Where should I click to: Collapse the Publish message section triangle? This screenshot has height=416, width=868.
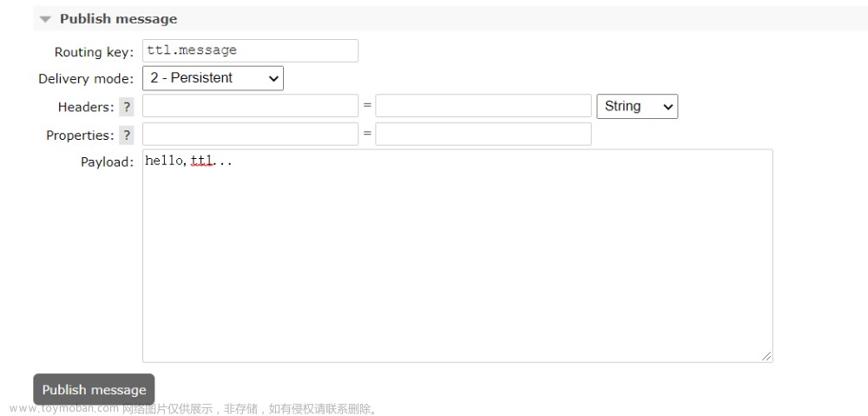pyautogui.click(x=45, y=19)
